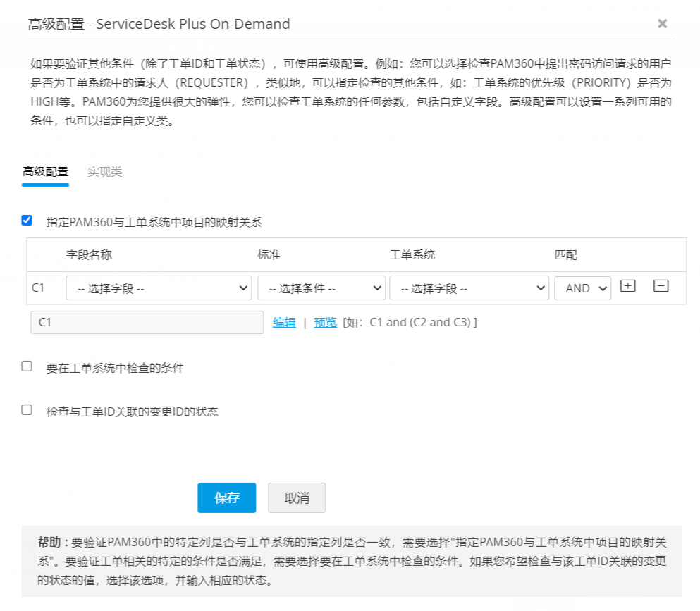The height and width of the screenshot is (611, 700).
Task: Click the example text C1 and (C2 and C3)
Action: (420, 322)
